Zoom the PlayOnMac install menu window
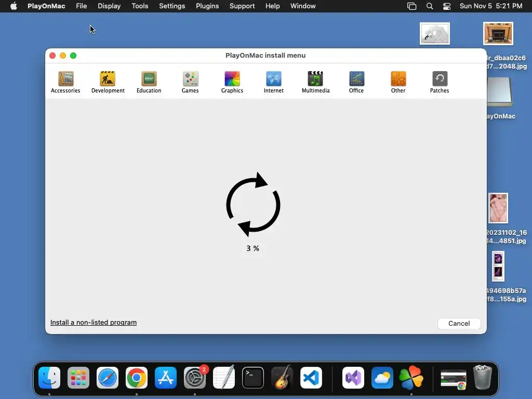Image resolution: width=532 pixels, height=399 pixels. (73, 56)
